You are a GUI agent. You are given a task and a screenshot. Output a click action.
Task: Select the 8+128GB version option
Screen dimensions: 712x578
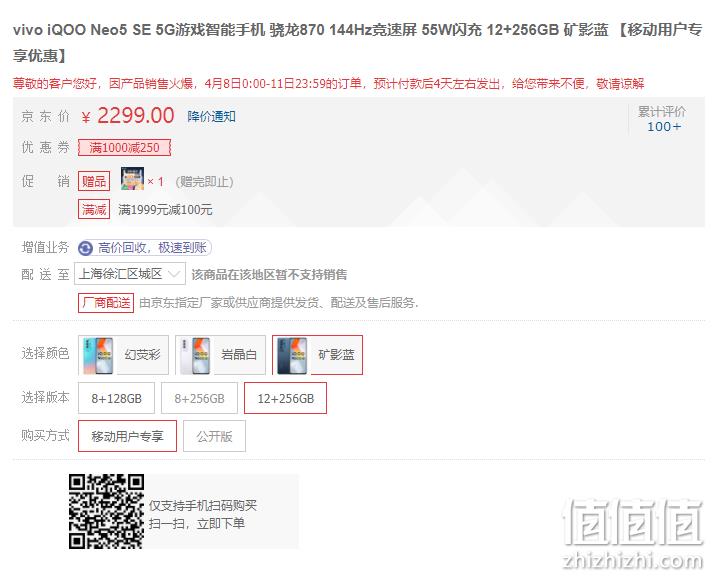(x=116, y=398)
